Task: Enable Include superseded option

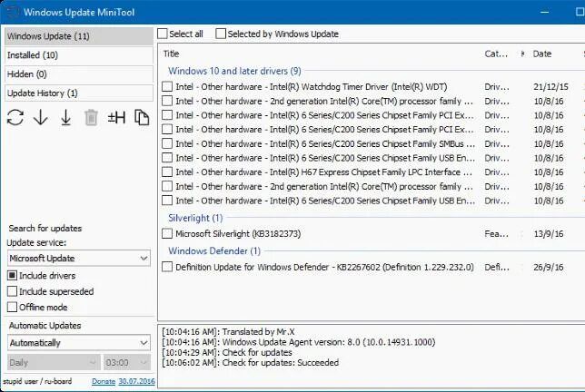Action: coord(13,291)
